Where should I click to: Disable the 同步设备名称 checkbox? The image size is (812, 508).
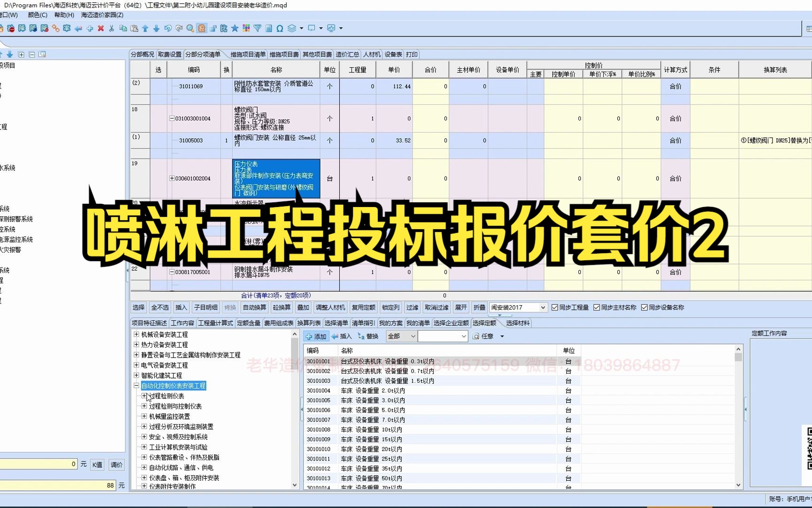point(645,307)
